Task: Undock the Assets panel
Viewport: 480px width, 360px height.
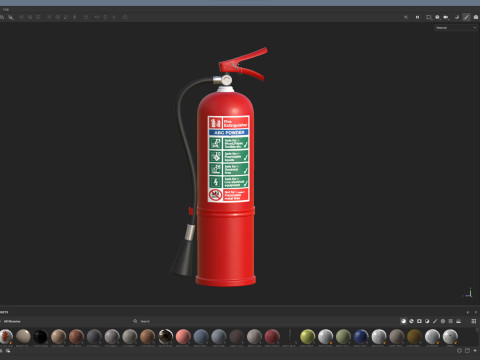Action: click(468, 312)
